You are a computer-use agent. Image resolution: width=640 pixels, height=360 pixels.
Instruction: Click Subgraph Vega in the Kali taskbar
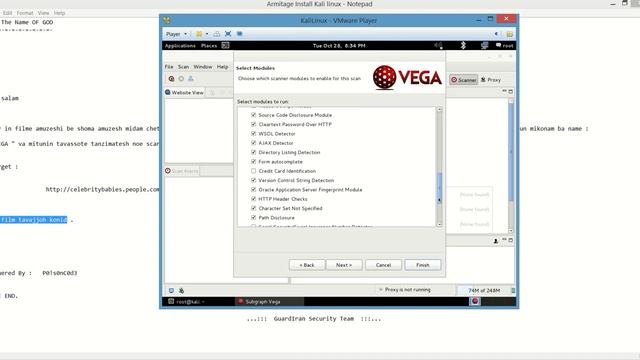269,302
